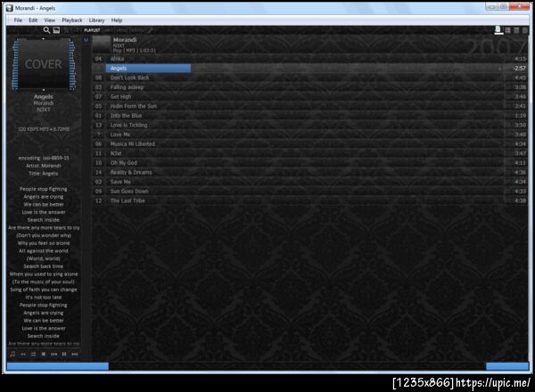Screen dimensions: 535x392
Task: Select the 'Love is Tickling' track
Action: tap(309, 125)
